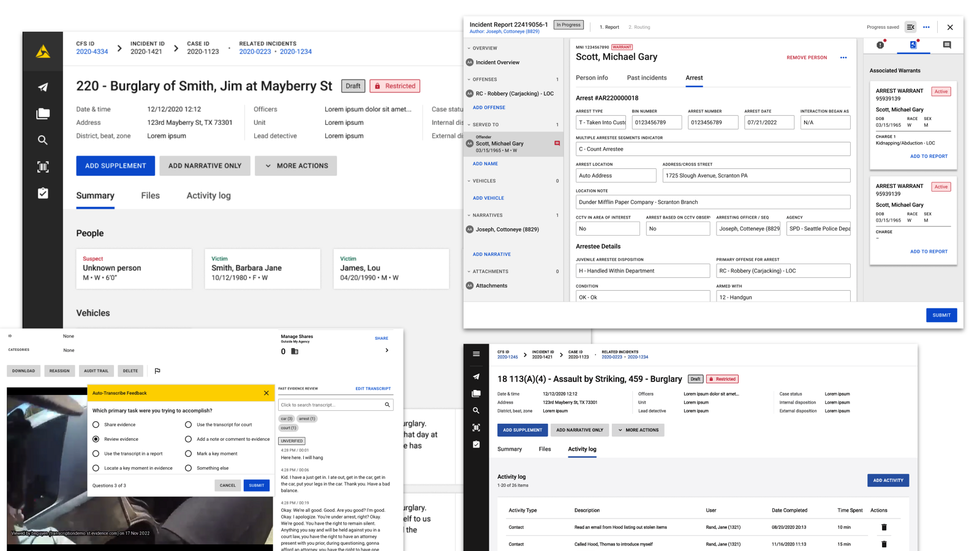
Task: Choose 'Locate a key moment in evidence' option
Action: [96, 468]
